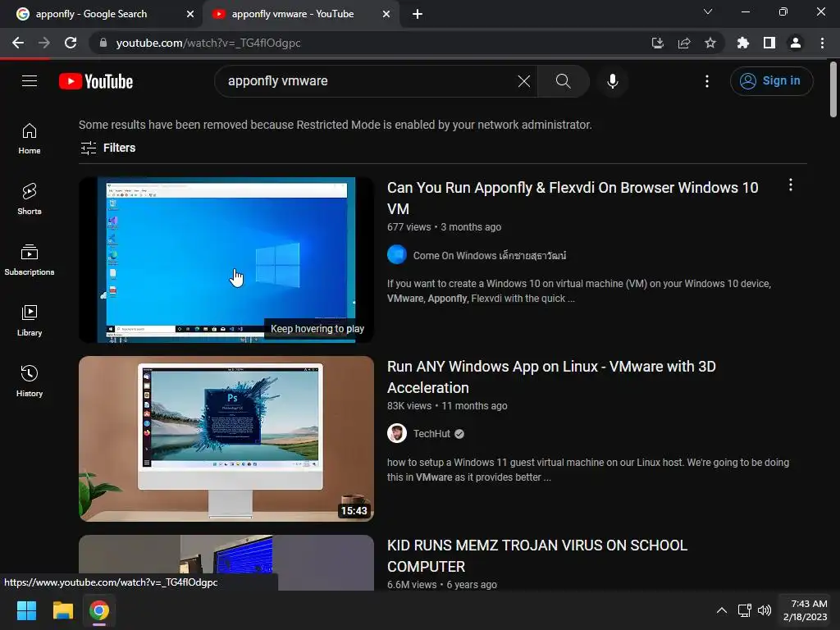Open volume control in system tray
840x630 pixels.
click(x=764, y=610)
